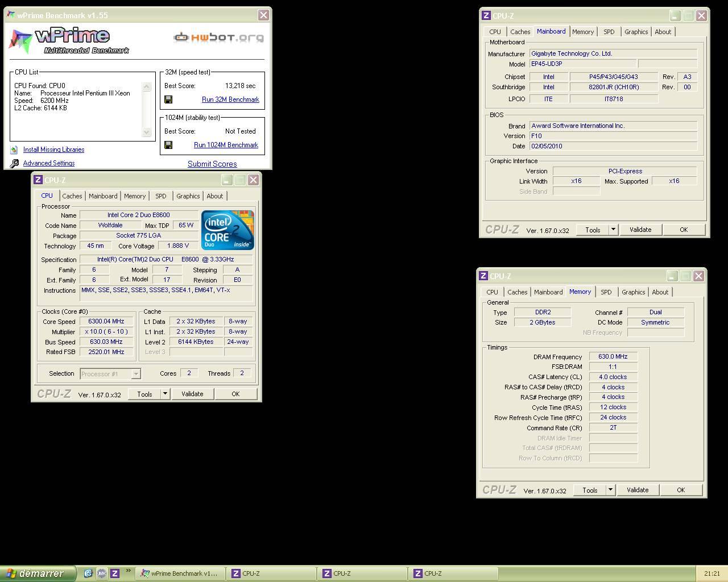Select the Model field EP45-UD3P
728x582 pixels.
(583, 64)
